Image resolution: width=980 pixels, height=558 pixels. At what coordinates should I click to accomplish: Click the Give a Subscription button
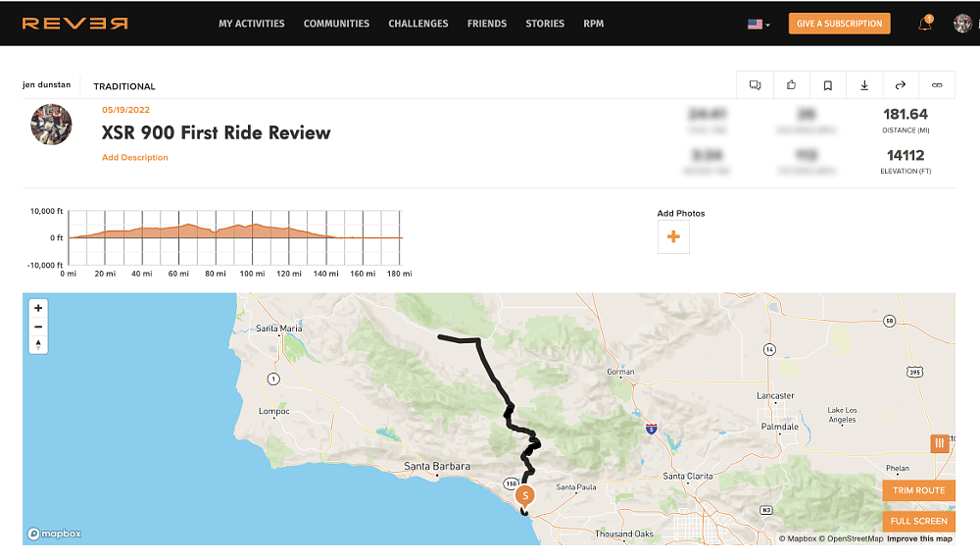[x=839, y=24]
